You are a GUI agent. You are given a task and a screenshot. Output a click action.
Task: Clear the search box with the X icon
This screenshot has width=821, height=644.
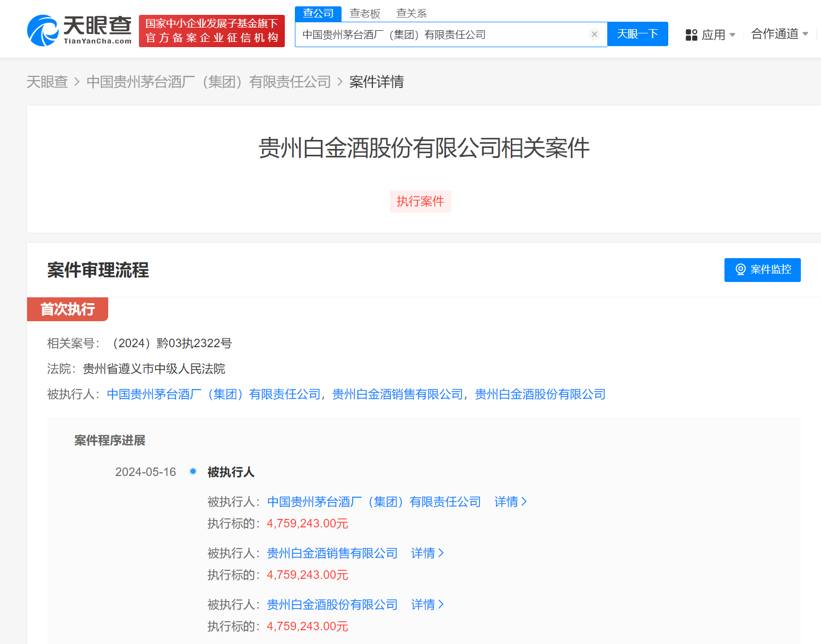tap(595, 34)
